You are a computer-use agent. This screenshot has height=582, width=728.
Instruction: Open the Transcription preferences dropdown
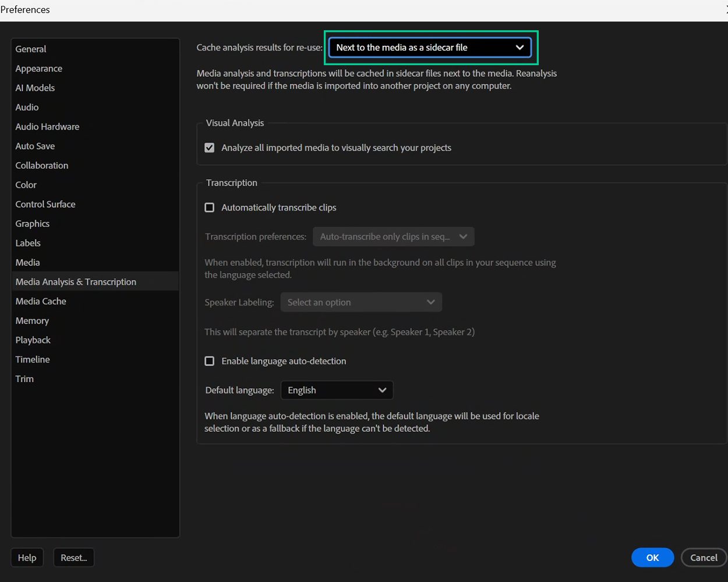point(393,236)
